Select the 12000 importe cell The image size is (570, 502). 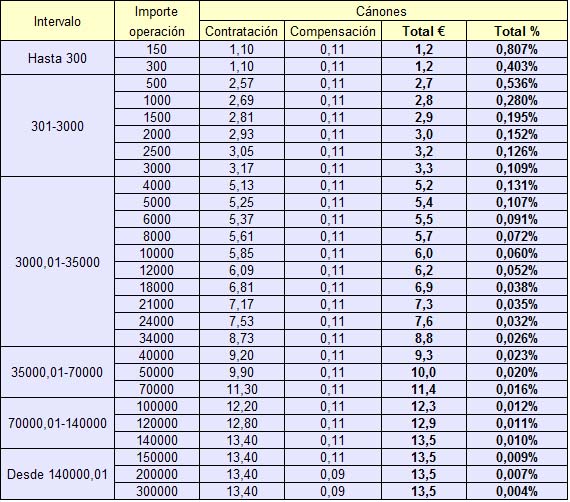pyautogui.click(x=157, y=270)
